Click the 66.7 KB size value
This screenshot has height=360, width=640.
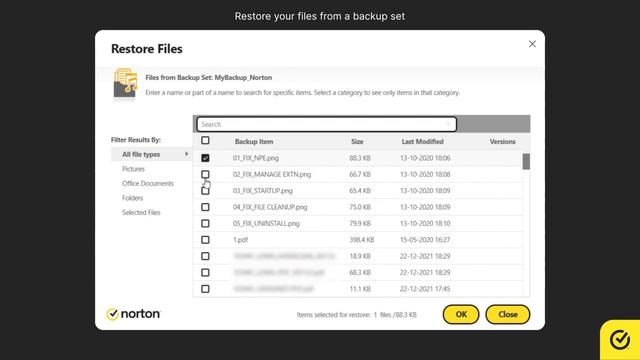(x=360, y=174)
